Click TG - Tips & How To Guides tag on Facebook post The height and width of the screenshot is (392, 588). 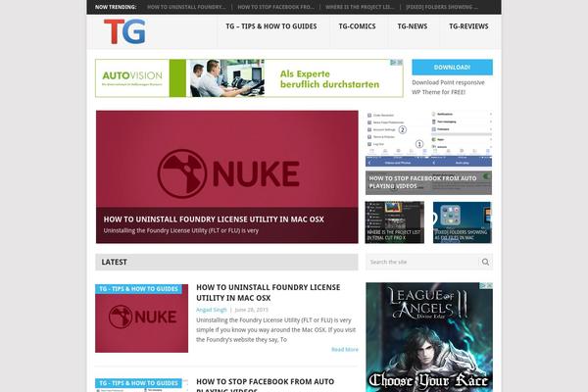tap(138, 383)
